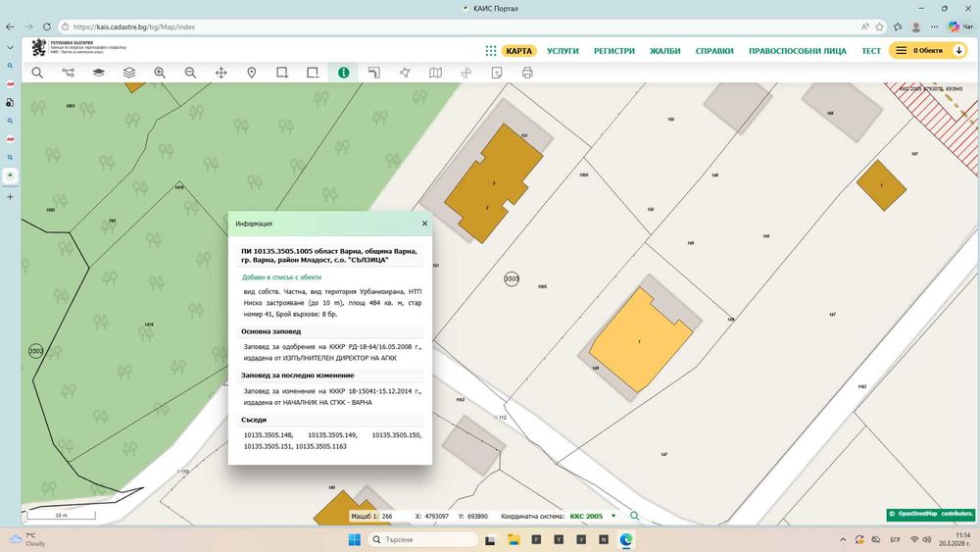Viewport: 980px width, 552px height.
Task: Click the Добави в списък с обекти link
Action: (281, 277)
